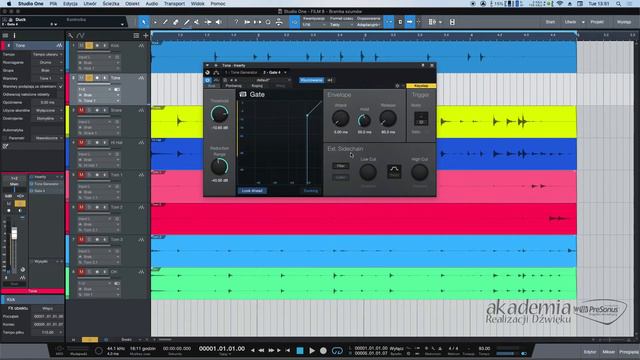Toggle the Loop button in transport

tap(337, 350)
